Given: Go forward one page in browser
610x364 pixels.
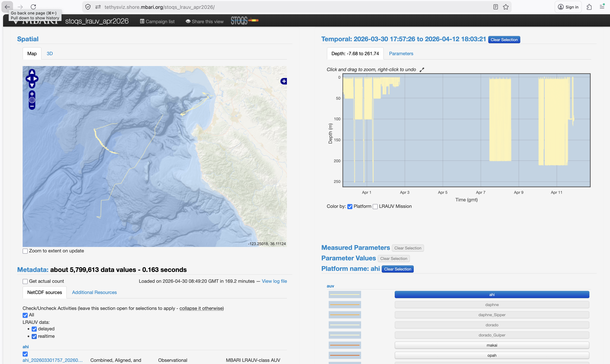Looking at the screenshot, I should click(x=20, y=7).
